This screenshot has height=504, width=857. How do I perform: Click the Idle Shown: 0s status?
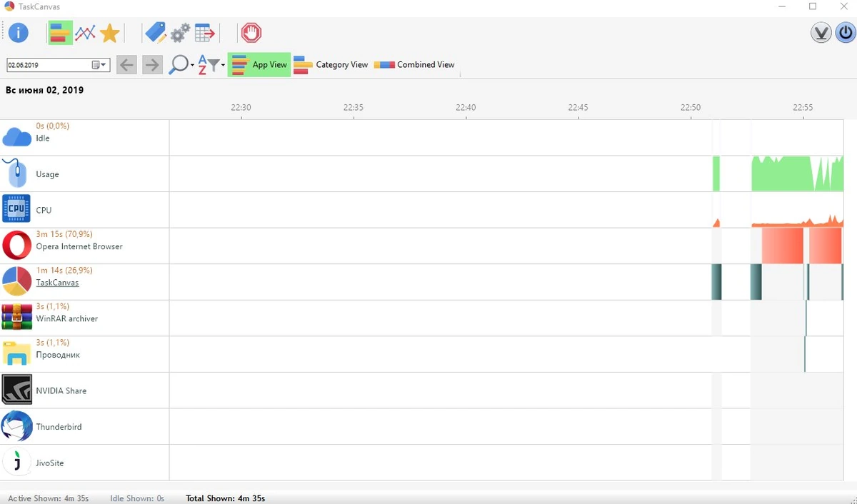coord(137,498)
